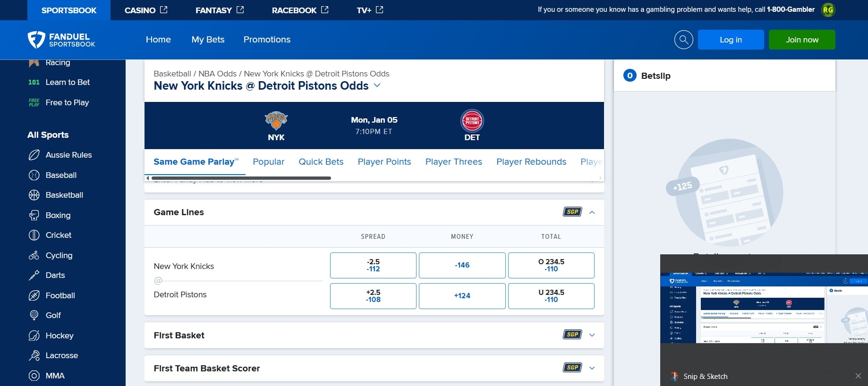The width and height of the screenshot is (868, 386).
Task: Click the Cricket ball icon
Action: 34,235
